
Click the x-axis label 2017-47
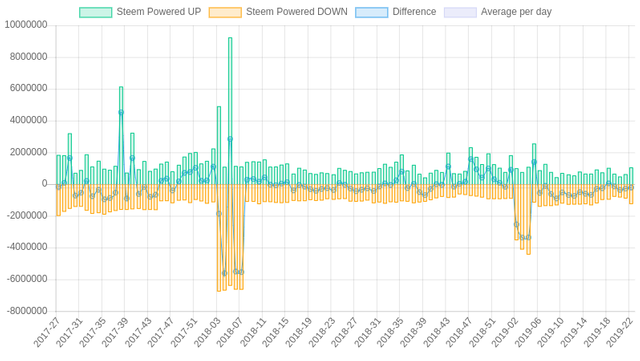click(161, 332)
